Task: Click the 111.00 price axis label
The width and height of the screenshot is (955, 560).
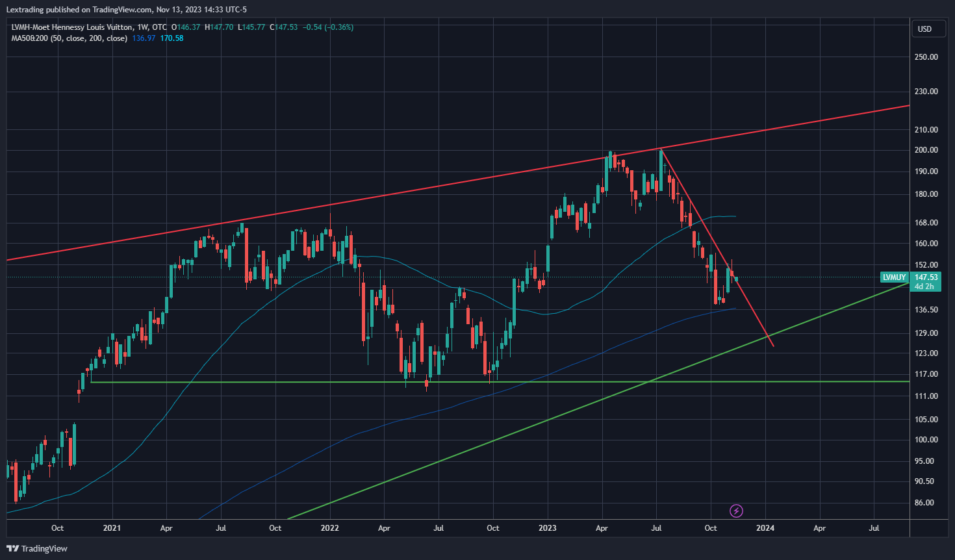Action: [926, 396]
